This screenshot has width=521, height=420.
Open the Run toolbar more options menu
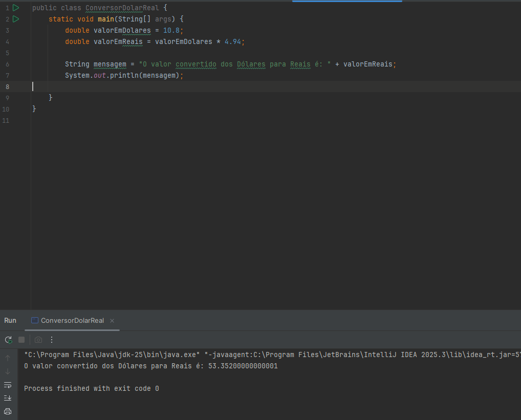point(52,340)
